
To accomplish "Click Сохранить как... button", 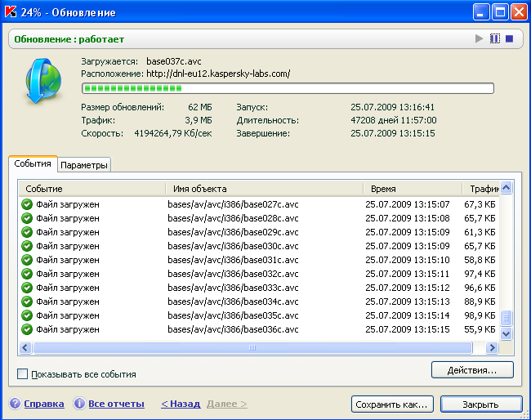I will click(x=392, y=404).
